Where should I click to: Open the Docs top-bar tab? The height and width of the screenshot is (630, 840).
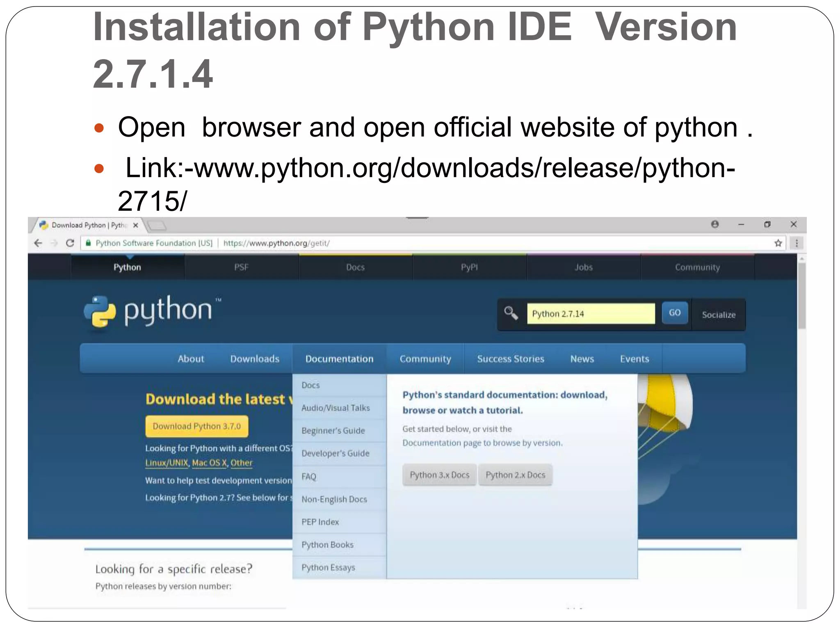(x=356, y=267)
